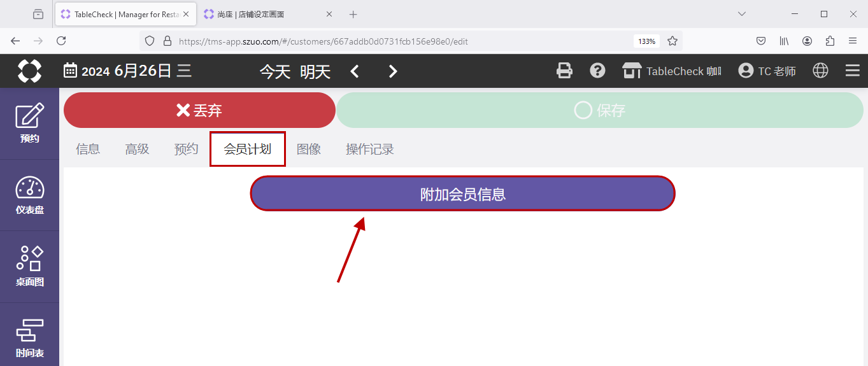
Task: Open the Firefox library icon
Action: 784,41
